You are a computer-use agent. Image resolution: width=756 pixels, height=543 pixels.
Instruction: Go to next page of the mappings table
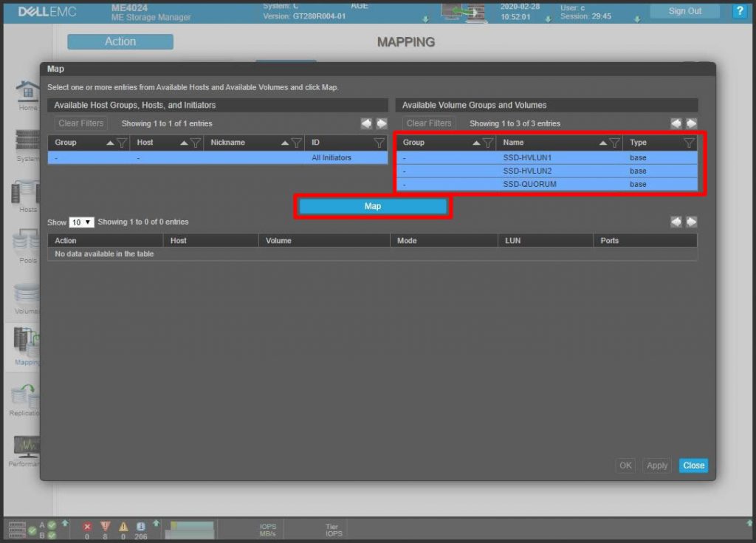click(x=691, y=222)
